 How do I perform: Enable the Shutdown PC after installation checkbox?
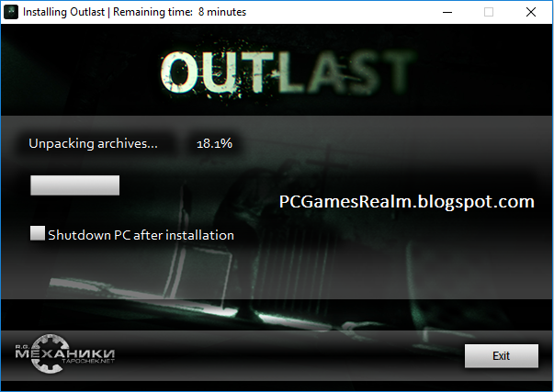tap(38, 233)
